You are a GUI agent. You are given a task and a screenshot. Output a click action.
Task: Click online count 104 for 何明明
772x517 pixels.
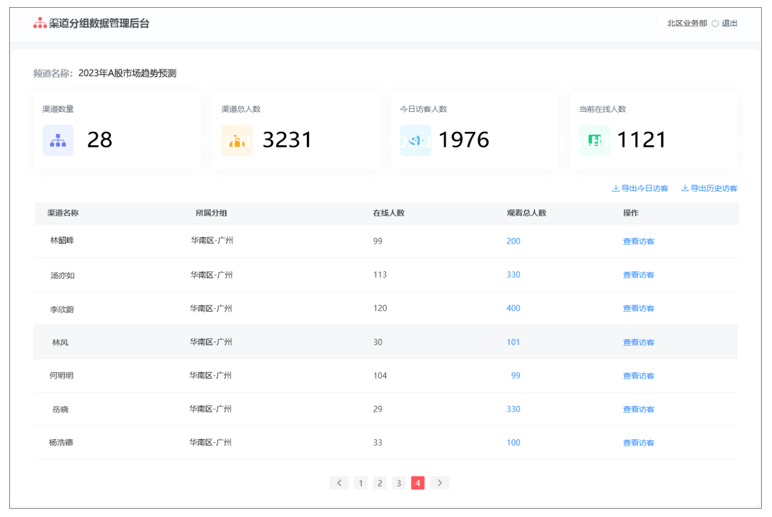pos(380,375)
